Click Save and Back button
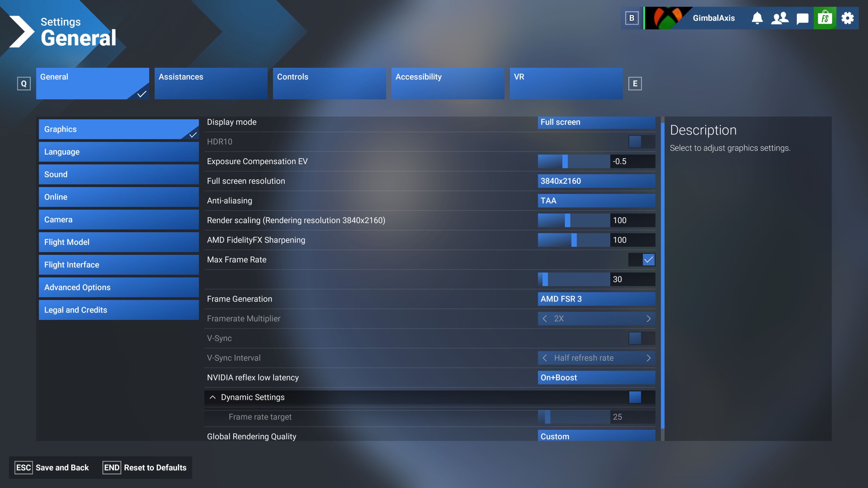The height and width of the screenshot is (488, 868). (52, 468)
